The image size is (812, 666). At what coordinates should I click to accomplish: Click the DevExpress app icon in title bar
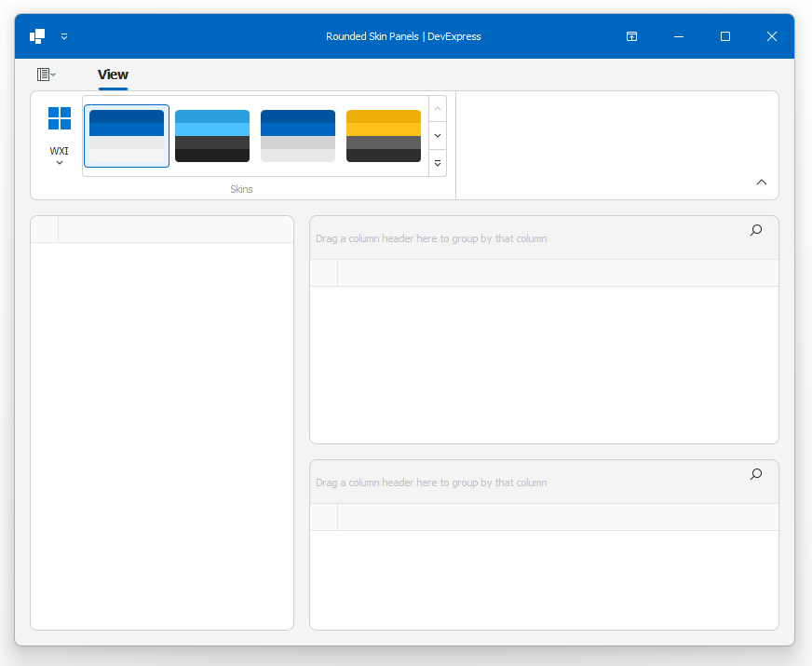tap(37, 36)
